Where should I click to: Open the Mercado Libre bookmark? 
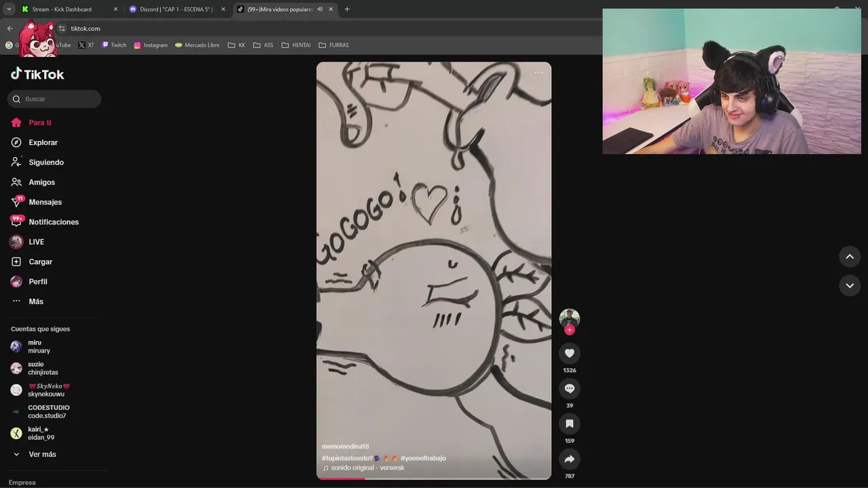[x=197, y=45]
